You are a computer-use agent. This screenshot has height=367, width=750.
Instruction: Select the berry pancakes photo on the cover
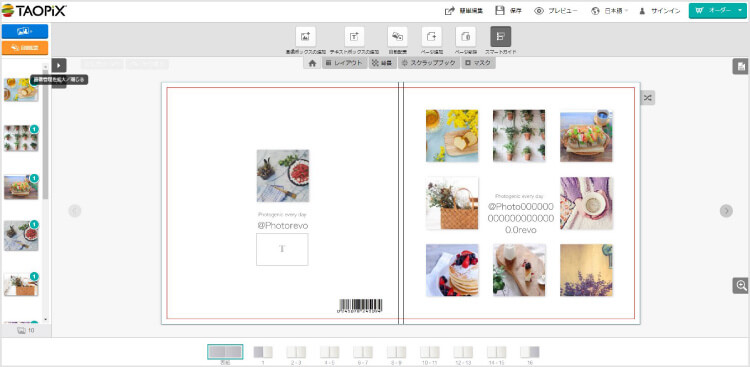tap(452, 270)
